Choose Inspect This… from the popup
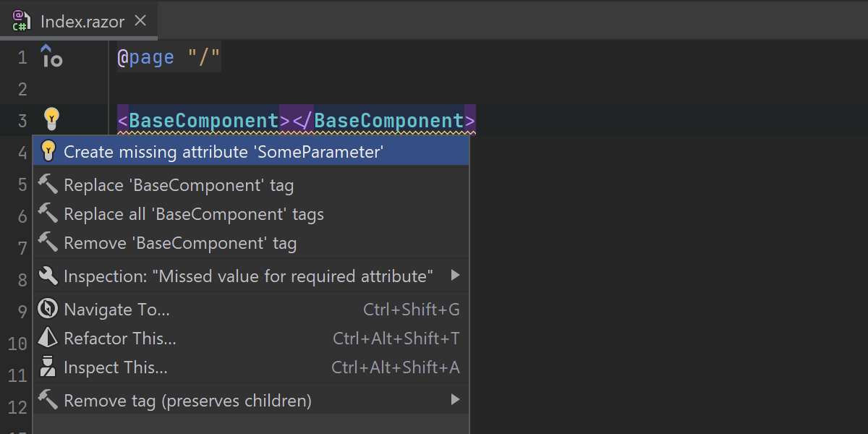868x434 pixels. 116,367
